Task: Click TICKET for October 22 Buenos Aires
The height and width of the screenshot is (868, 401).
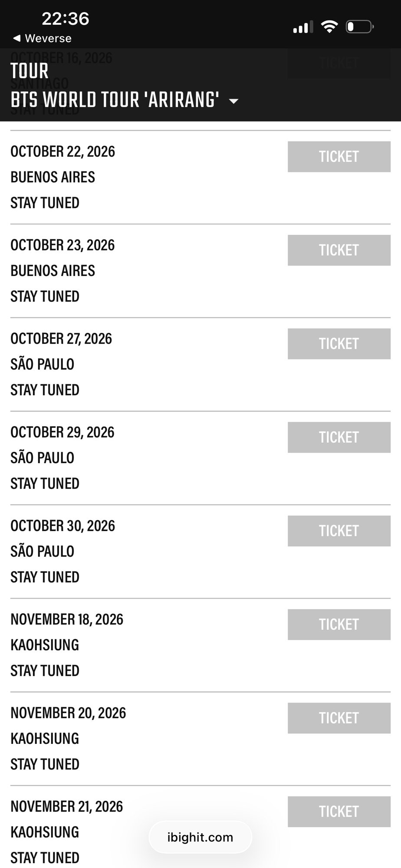Action: (x=339, y=157)
